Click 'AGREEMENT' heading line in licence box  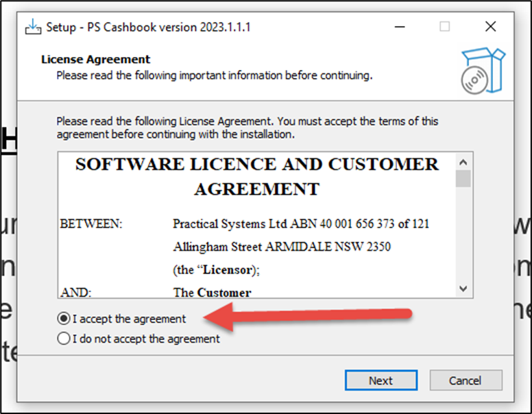click(257, 189)
